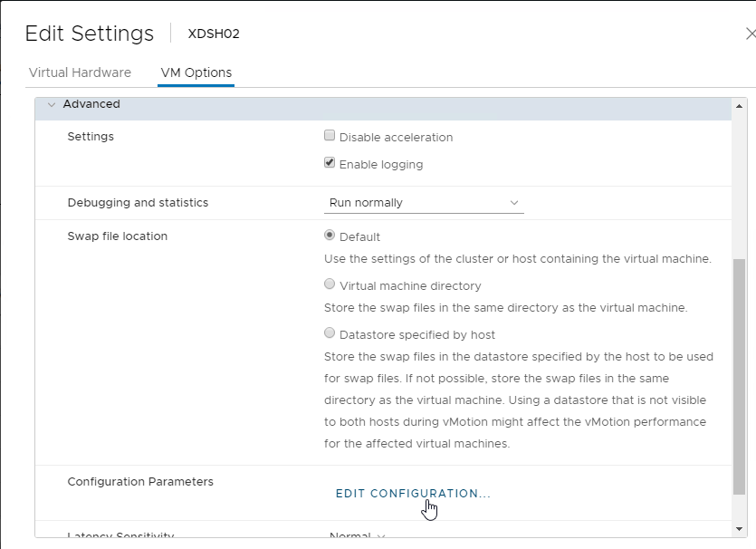Open Latency Sensitivity dropdown chevron
Image resolution: width=756 pixels, height=549 pixels.
click(381, 535)
